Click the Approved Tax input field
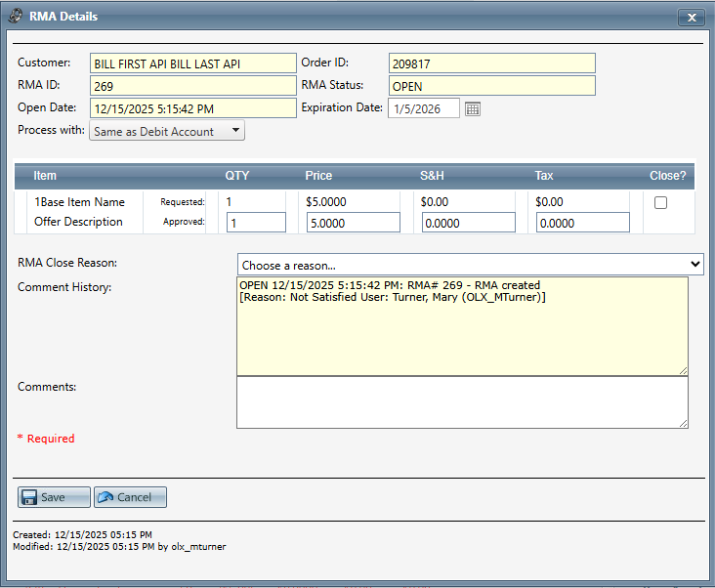This screenshot has height=588, width=715. (x=582, y=223)
